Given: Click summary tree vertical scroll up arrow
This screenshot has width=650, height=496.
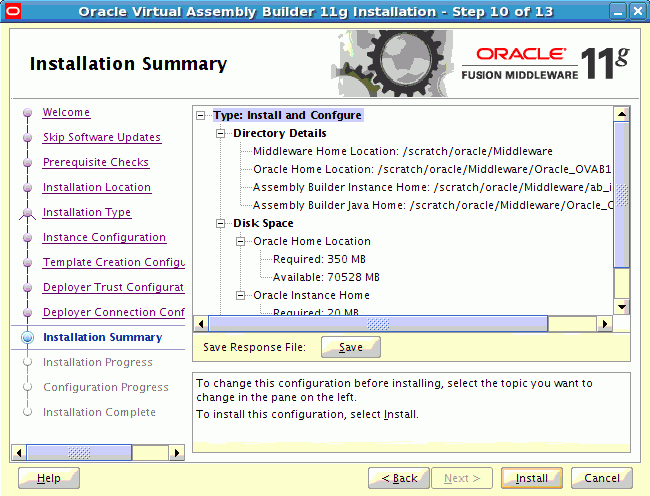Looking at the screenshot, I should pos(622,114).
